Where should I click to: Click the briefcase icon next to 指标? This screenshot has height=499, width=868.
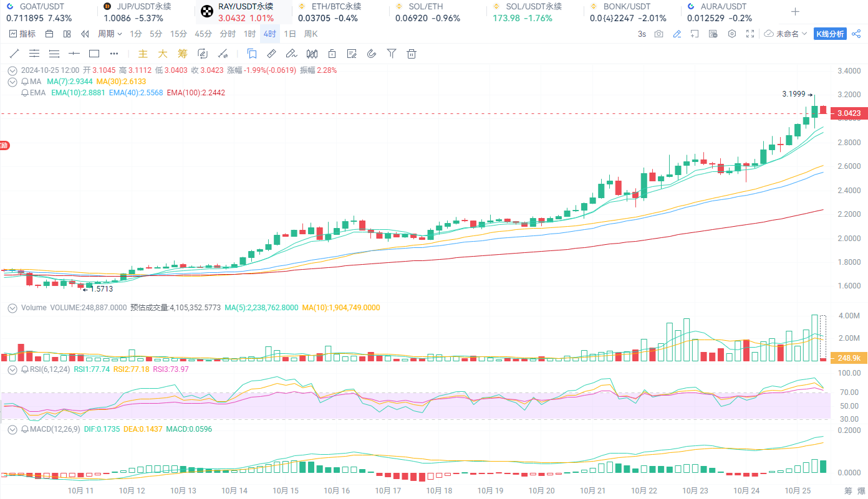point(50,34)
